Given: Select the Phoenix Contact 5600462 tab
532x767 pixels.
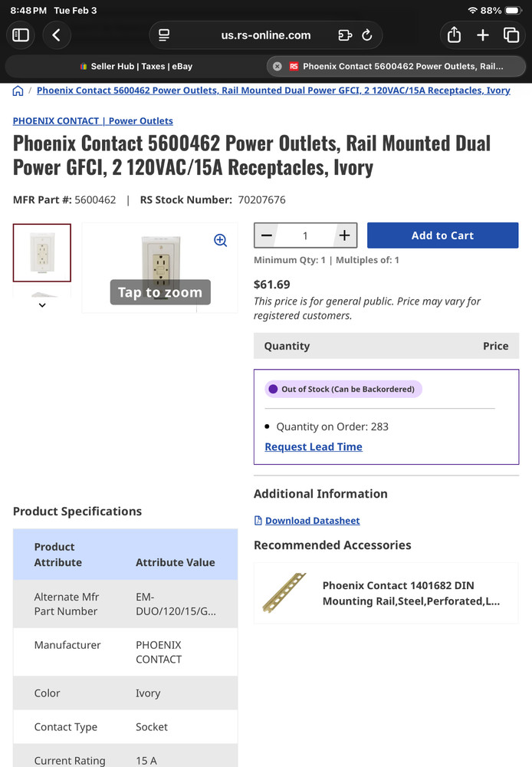Looking at the screenshot, I should tap(399, 66).
